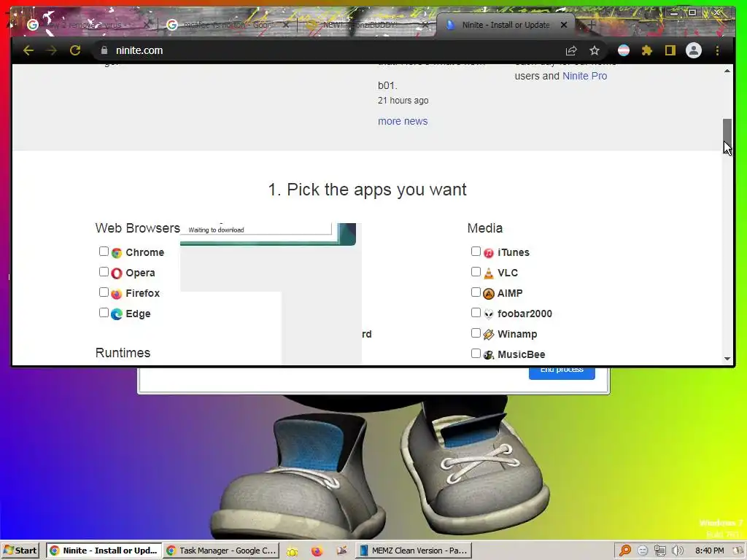Check the AIMP checkbox
Viewport: 747px width, 560px height.
coord(476,292)
